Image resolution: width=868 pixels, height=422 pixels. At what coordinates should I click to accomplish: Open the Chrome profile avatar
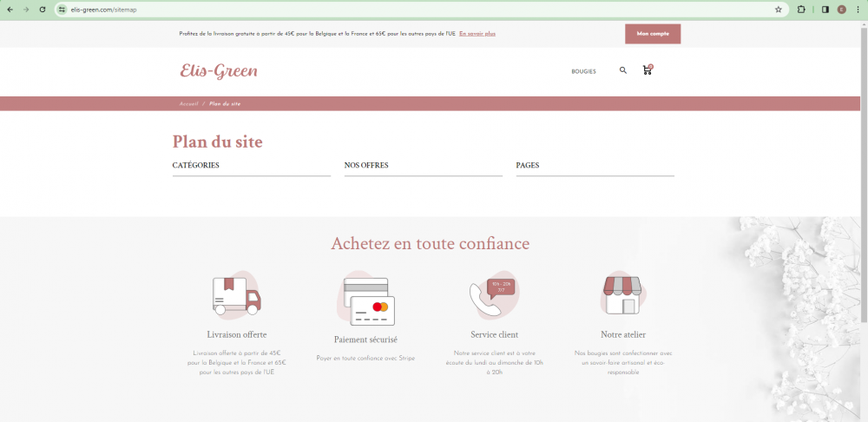point(841,10)
